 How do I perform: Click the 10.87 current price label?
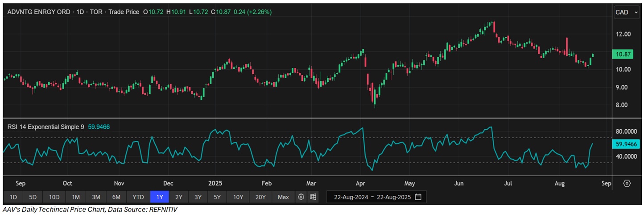[627, 54]
